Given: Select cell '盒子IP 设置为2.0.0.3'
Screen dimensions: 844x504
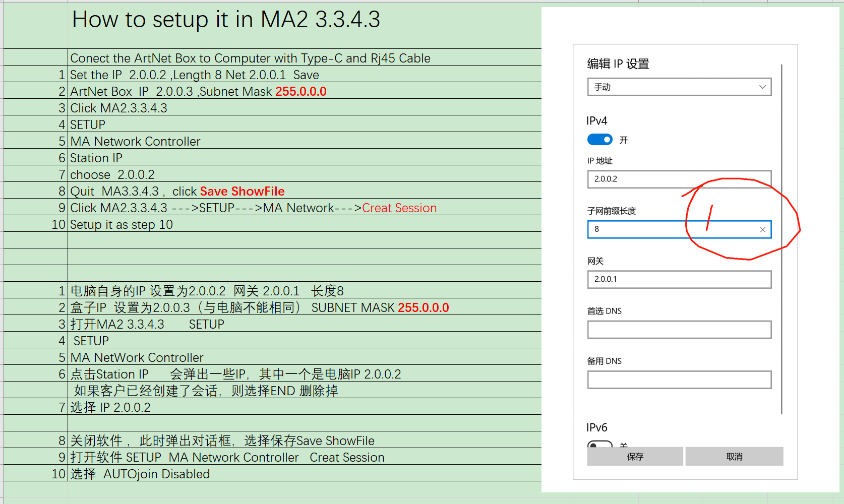Looking at the screenshot, I should (x=305, y=307).
